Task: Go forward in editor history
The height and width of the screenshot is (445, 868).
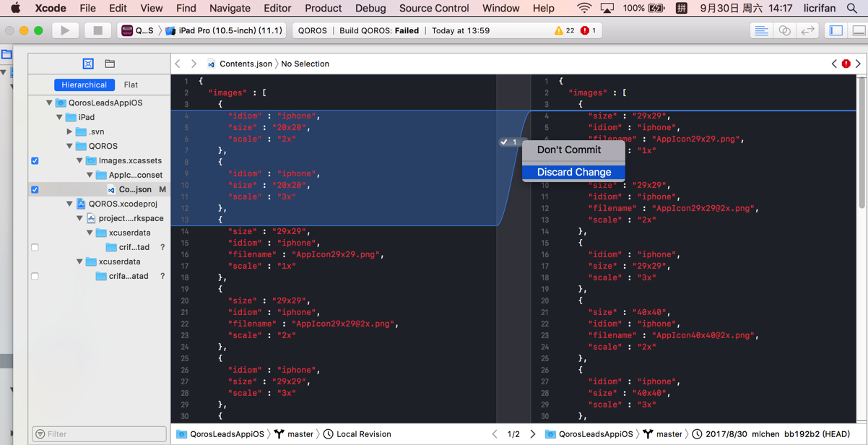Action: click(x=194, y=64)
